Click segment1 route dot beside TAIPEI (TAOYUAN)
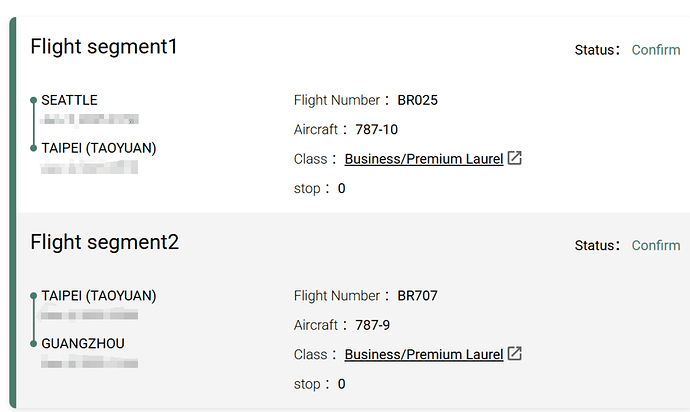Image resolution: width=690 pixels, height=412 pixels. click(33, 148)
